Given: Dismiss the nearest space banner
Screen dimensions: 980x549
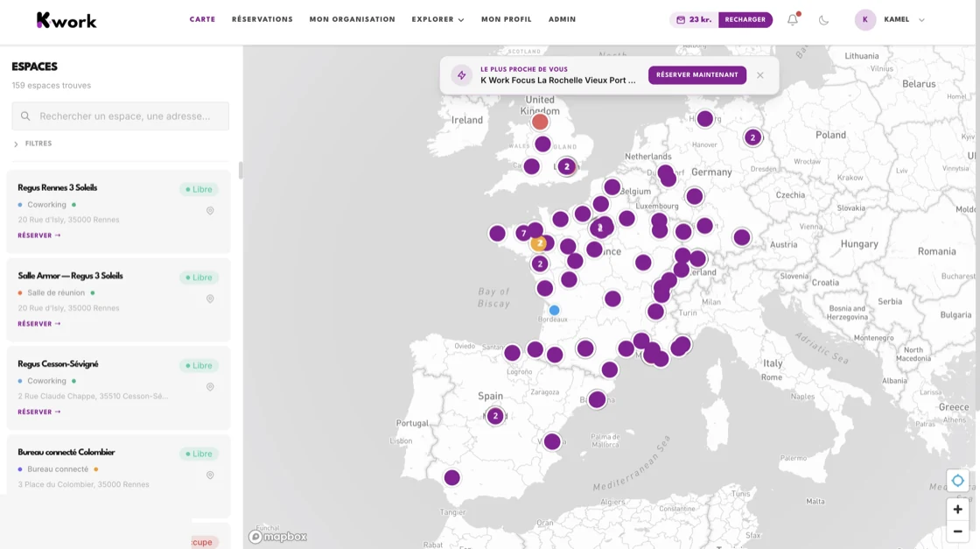Looking at the screenshot, I should point(760,74).
